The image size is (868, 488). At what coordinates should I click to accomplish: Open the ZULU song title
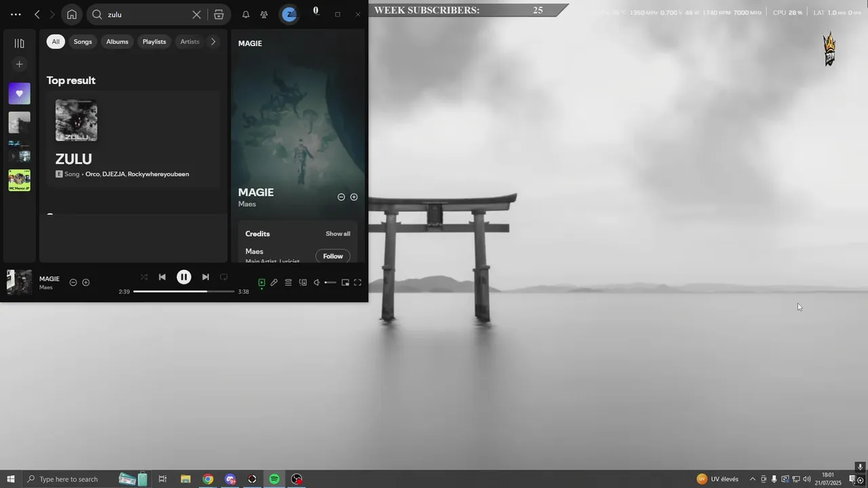click(73, 159)
